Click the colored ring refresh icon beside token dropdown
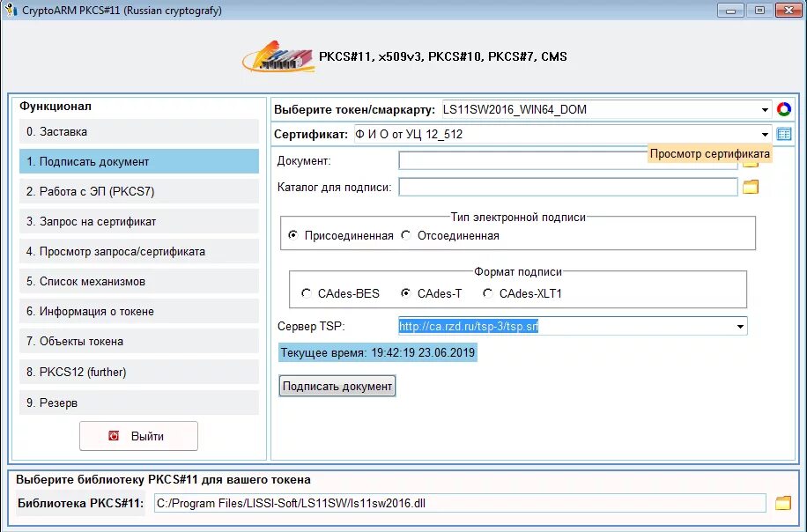 click(x=784, y=109)
